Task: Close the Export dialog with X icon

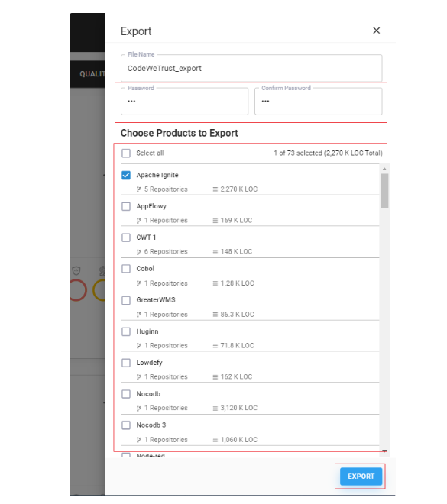Action: pos(376,31)
